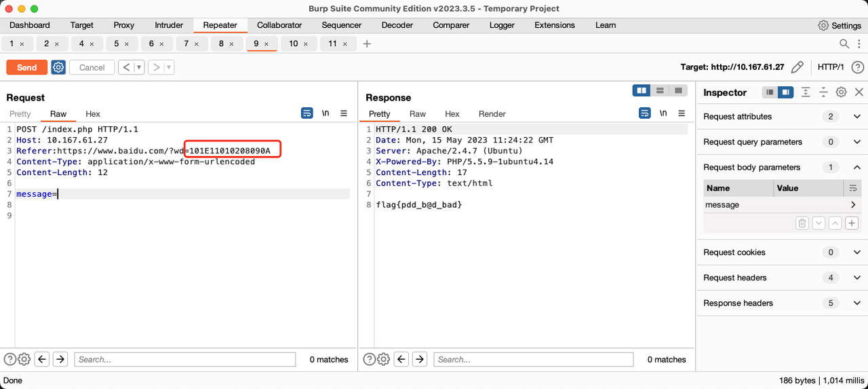This screenshot has height=389, width=868.
Task: Click the request settings gear next to Send
Action: tap(58, 67)
